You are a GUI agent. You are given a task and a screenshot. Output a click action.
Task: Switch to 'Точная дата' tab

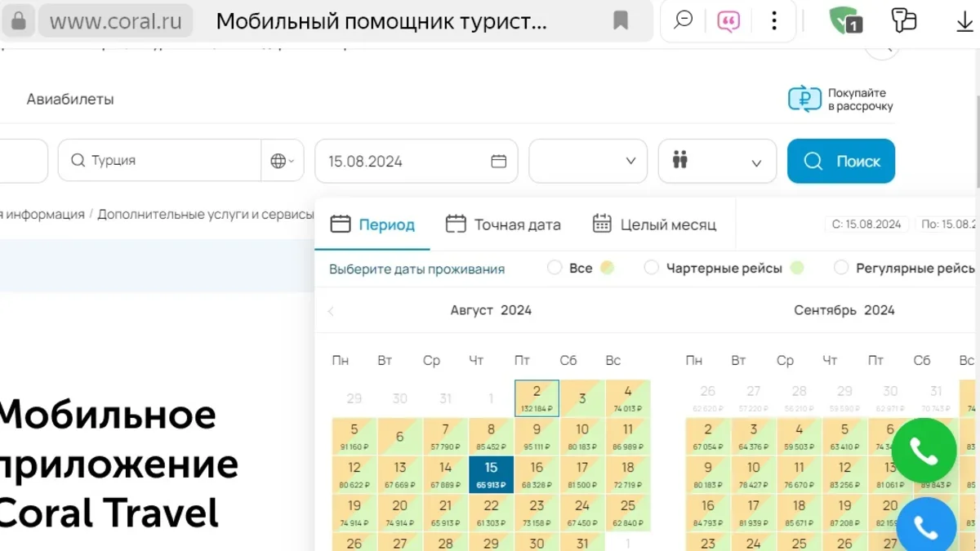(503, 224)
